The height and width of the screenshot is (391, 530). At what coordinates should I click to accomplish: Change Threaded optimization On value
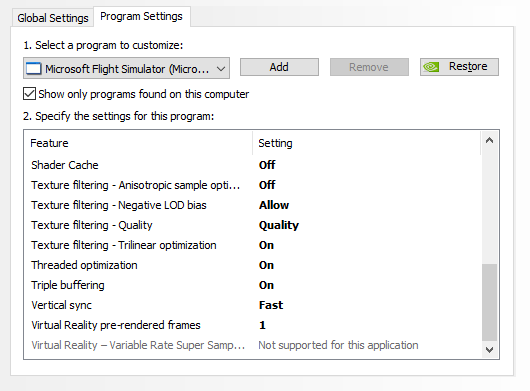coord(266,265)
